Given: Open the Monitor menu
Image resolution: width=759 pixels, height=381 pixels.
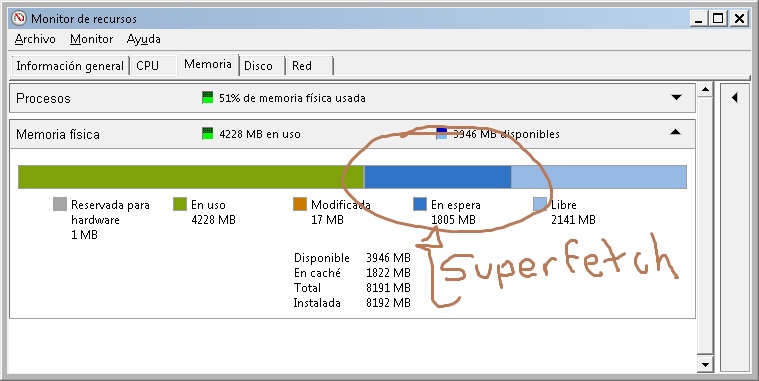Looking at the screenshot, I should pyautogui.click(x=91, y=39).
